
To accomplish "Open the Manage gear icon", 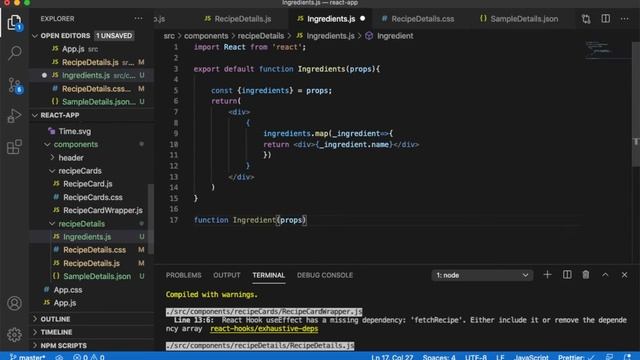I will tap(14, 335).
